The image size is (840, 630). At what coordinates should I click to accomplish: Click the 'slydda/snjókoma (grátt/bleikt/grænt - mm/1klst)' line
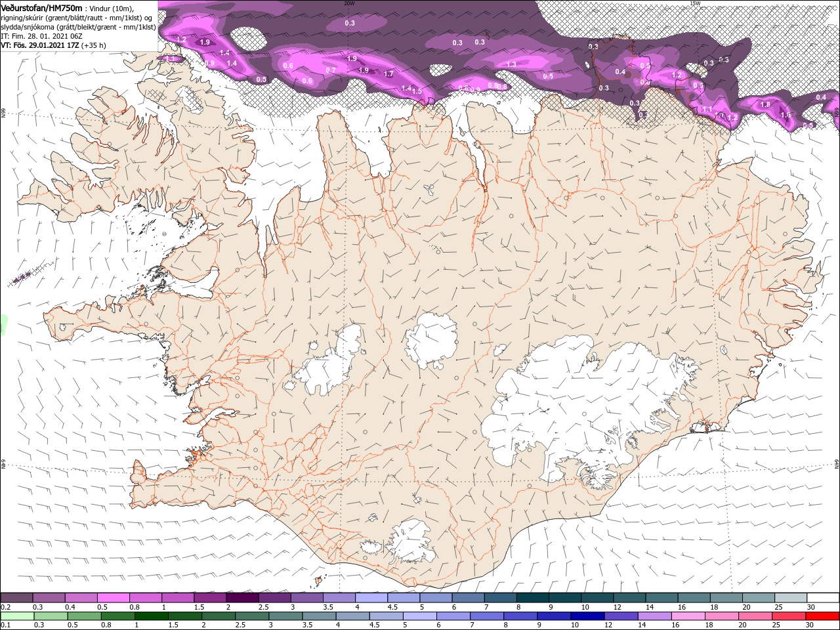pyautogui.click(x=78, y=27)
